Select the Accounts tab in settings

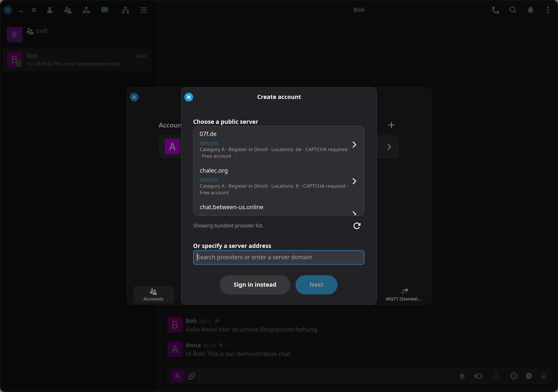click(153, 295)
